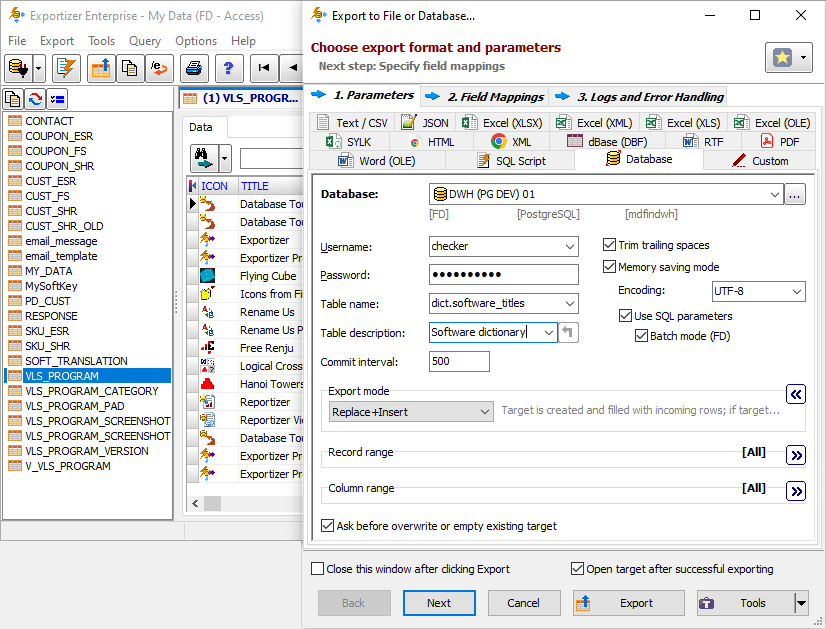The height and width of the screenshot is (629, 826).
Task: Toggle Trim trailing spaces checkbox
Action: tap(609, 245)
